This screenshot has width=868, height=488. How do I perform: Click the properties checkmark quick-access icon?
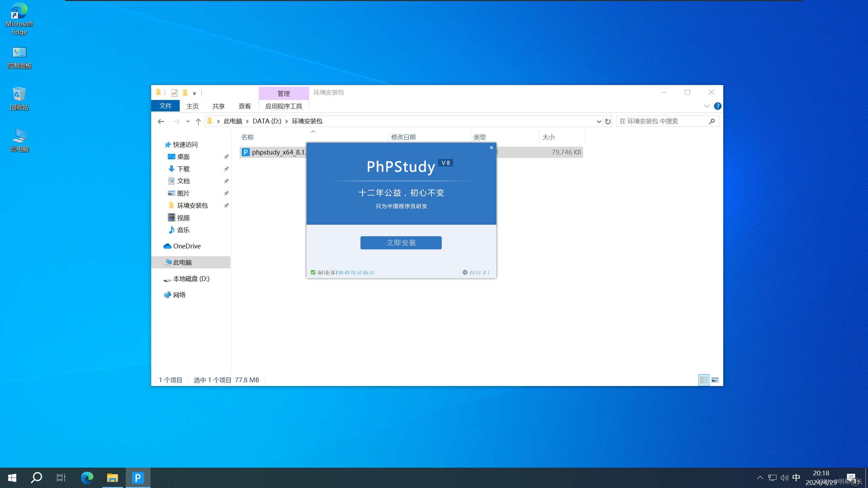coord(174,93)
